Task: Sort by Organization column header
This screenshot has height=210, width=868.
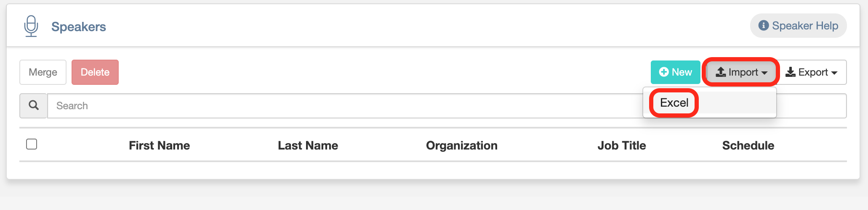Action: [462, 145]
